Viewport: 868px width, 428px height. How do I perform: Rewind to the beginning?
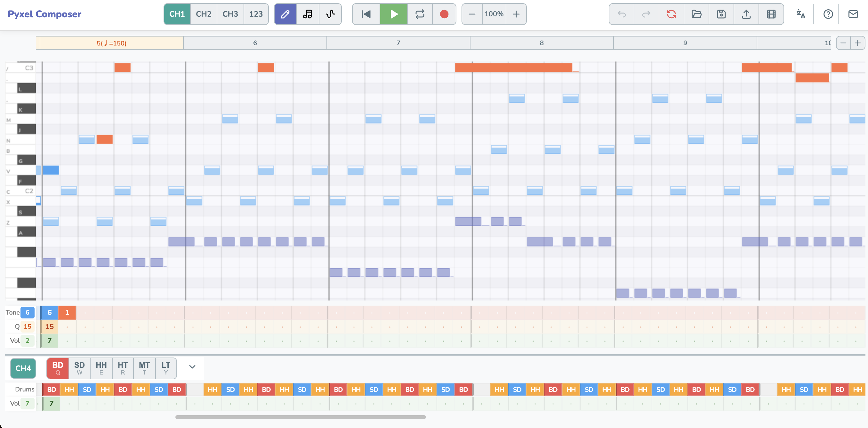coord(366,14)
